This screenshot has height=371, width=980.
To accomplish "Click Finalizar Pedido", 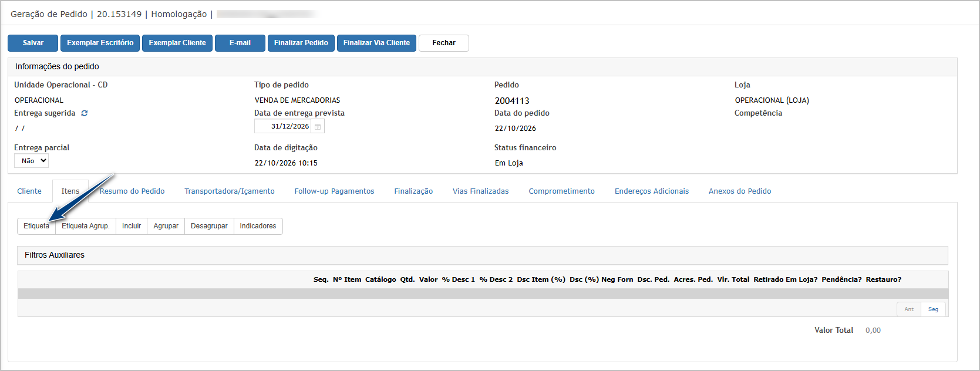I will click(301, 43).
